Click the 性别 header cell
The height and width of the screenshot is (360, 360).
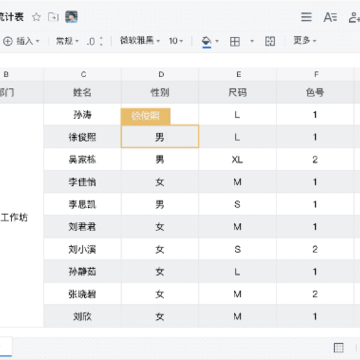pos(160,92)
